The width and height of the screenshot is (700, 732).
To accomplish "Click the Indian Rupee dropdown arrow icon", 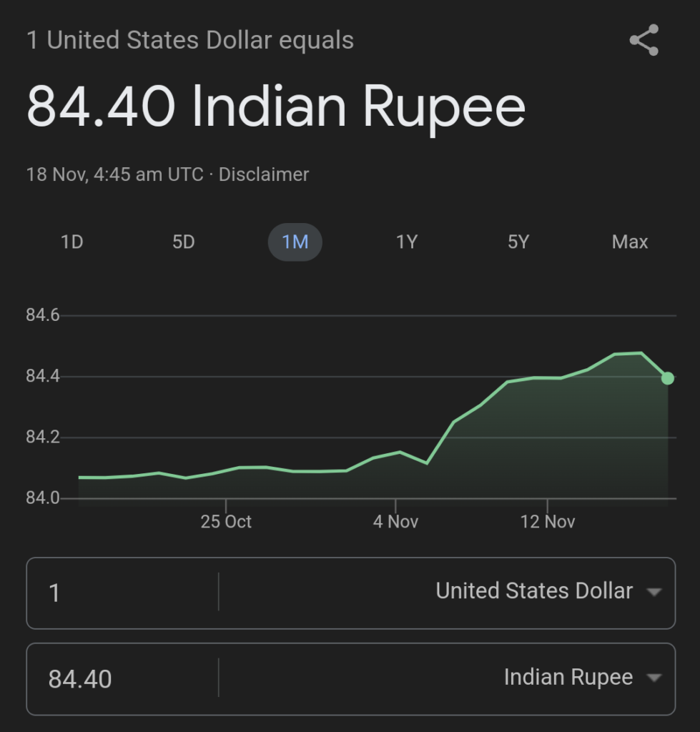I will 655,678.
